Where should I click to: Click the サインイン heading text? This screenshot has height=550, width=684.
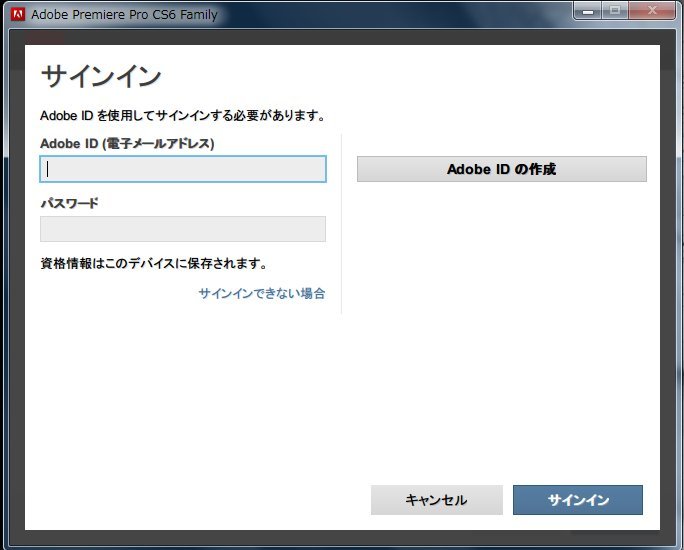pyautogui.click(x=101, y=76)
